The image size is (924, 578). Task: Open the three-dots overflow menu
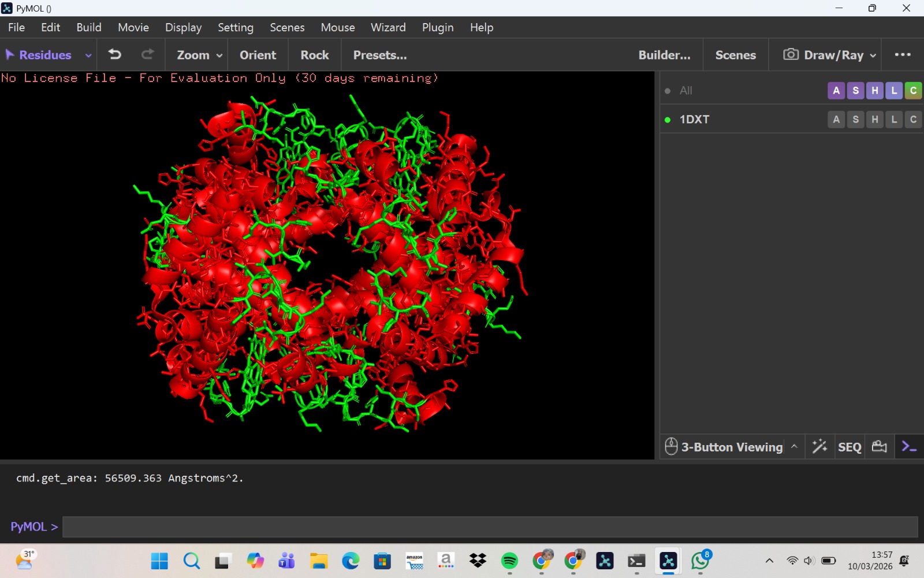(x=902, y=54)
